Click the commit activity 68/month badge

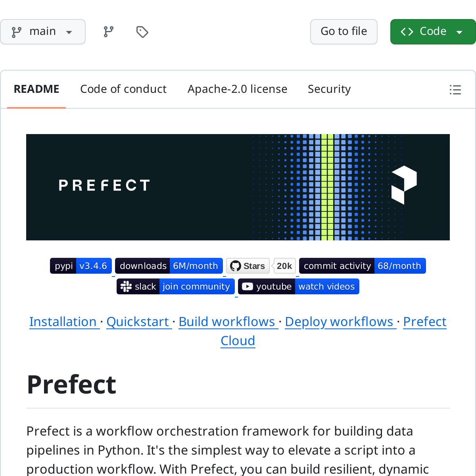click(362, 266)
